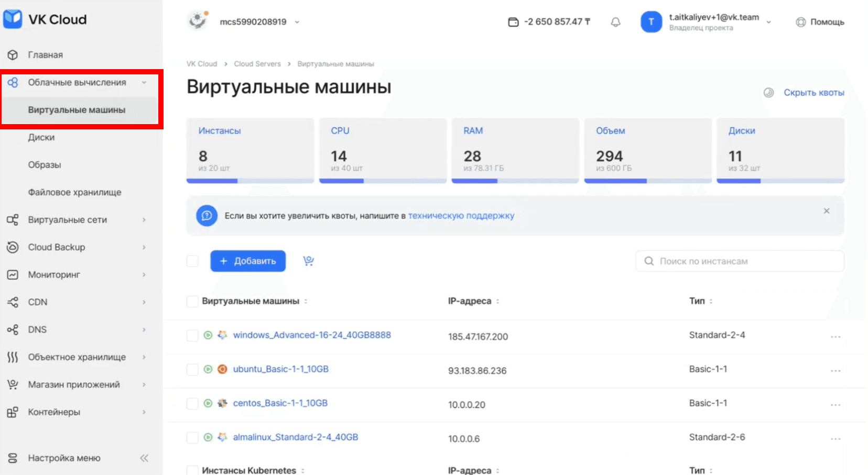Click the CentOS icon in centos_Basic row

point(222,403)
